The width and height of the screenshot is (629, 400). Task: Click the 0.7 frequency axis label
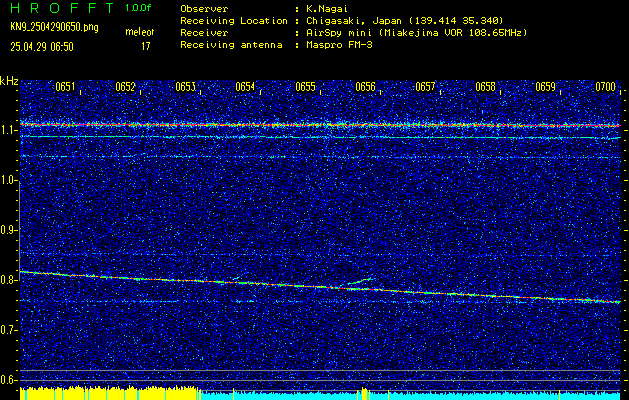(7, 330)
